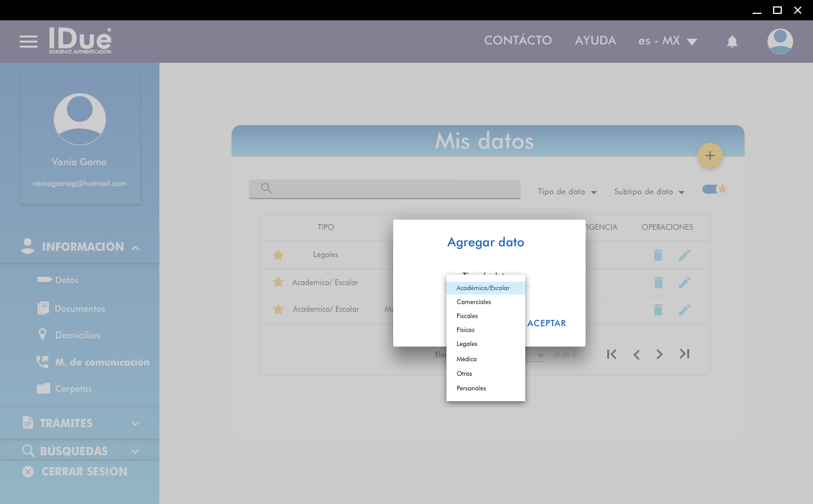The image size is (813, 504).
Task: Go to the first page of table
Action: pyautogui.click(x=612, y=354)
